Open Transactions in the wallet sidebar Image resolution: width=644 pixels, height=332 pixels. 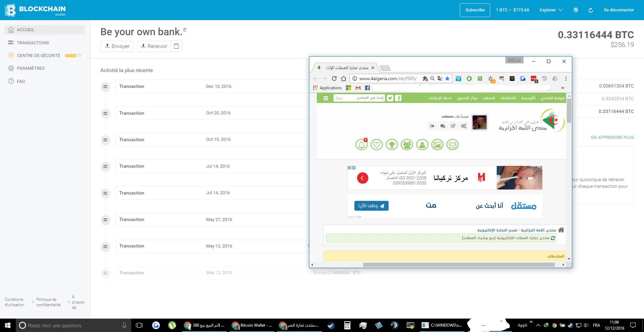point(33,43)
